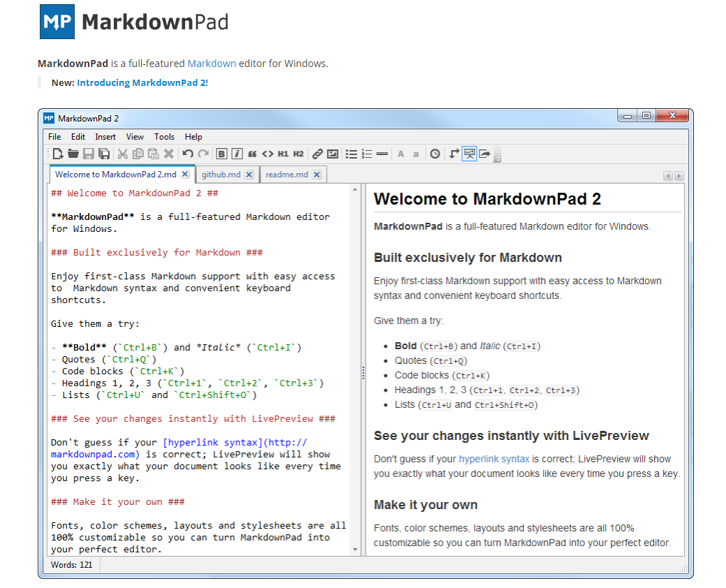Insert an ordered numbered list
This screenshot has height=588, width=726.
pyautogui.click(x=366, y=154)
